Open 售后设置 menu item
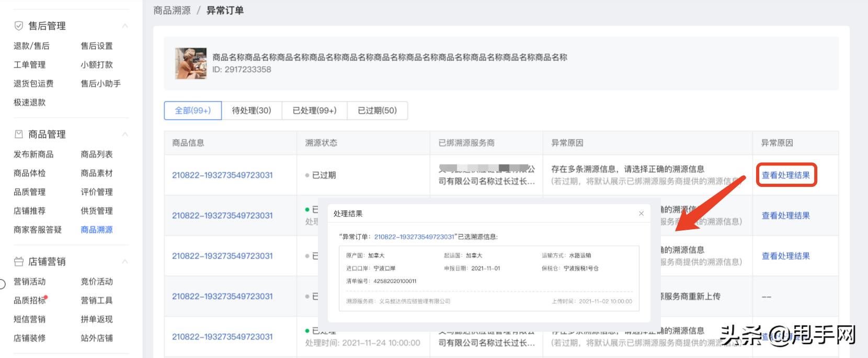 (x=97, y=46)
